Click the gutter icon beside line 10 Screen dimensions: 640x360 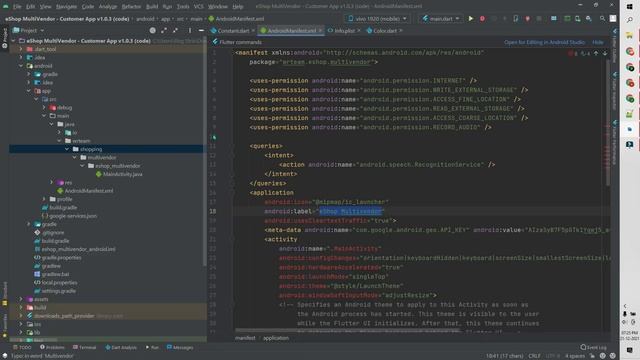click(214, 137)
